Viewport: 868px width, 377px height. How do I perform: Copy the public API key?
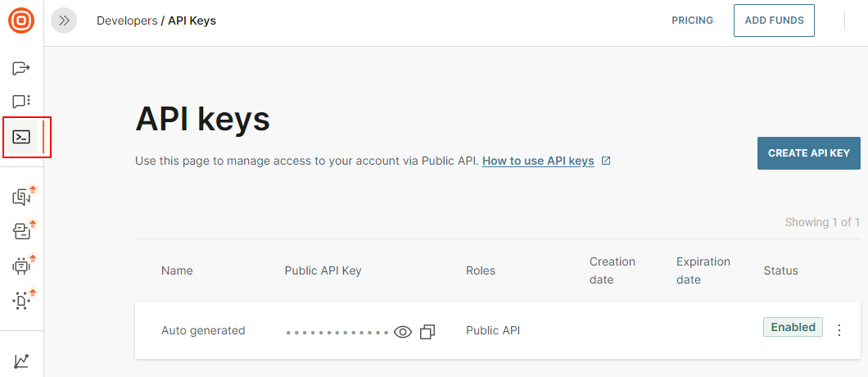427,332
